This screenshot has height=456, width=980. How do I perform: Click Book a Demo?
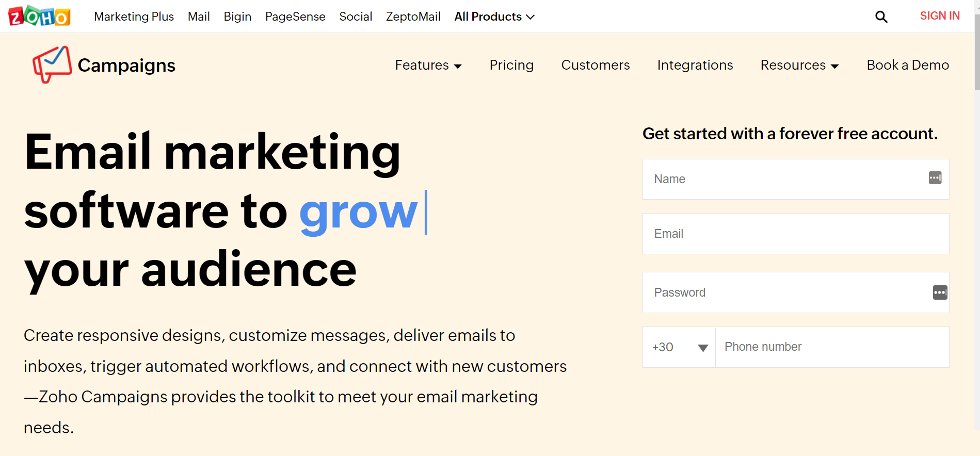[x=907, y=65]
